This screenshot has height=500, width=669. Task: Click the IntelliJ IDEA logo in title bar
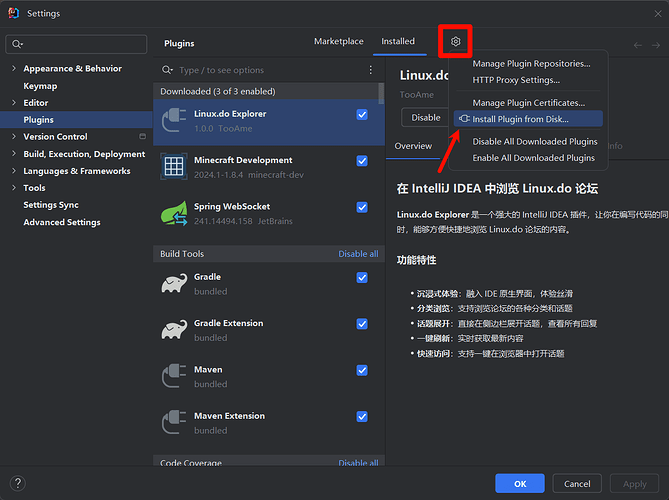[x=14, y=13]
